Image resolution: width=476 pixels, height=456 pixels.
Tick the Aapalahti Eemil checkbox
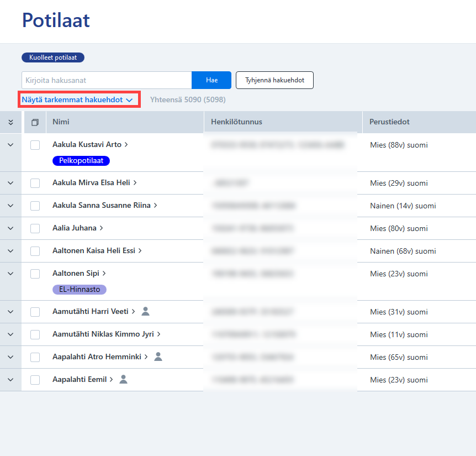click(x=35, y=380)
